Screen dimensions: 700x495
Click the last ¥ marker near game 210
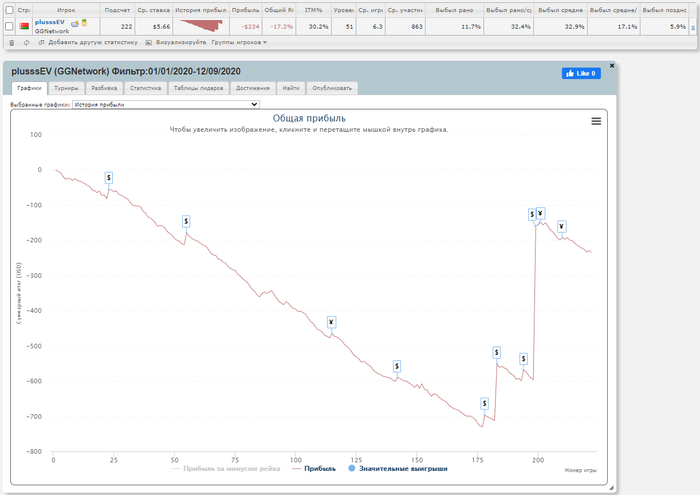[x=562, y=227]
